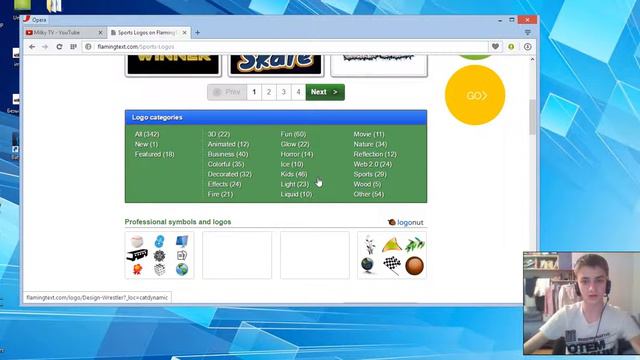Click the logonut link

pos(406,222)
